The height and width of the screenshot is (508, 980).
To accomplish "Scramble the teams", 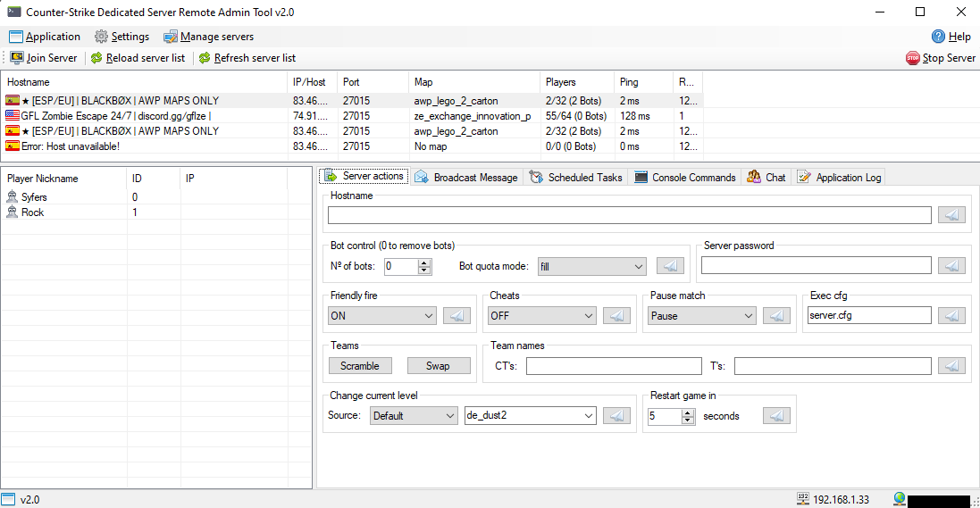I will click(360, 365).
